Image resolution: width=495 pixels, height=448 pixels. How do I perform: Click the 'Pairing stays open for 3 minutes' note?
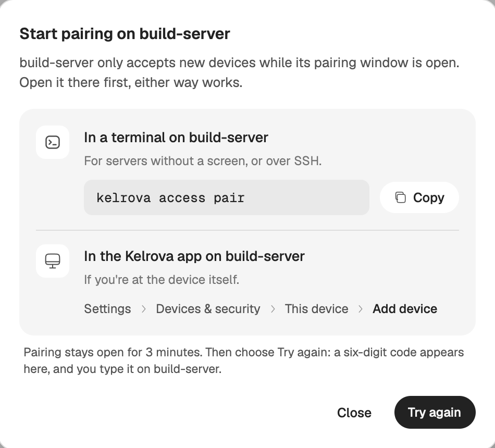[244, 360]
